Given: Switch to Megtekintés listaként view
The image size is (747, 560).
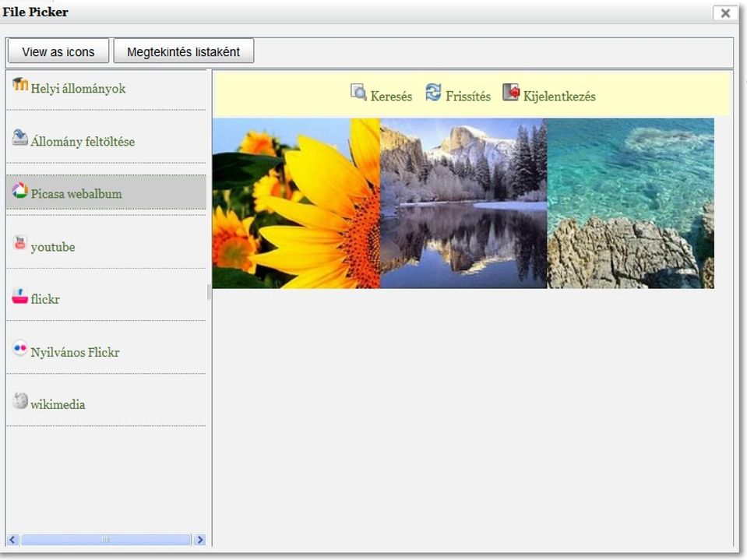Looking at the screenshot, I should tap(183, 51).
